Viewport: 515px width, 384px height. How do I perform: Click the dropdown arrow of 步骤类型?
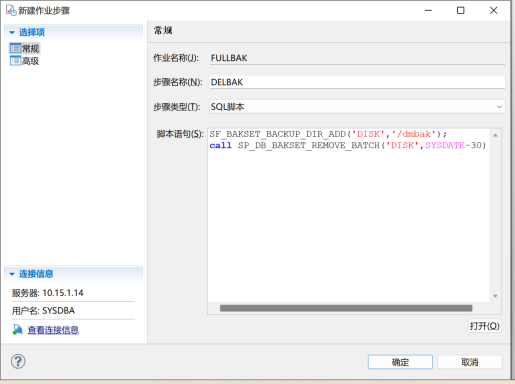[x=499, y=107]
